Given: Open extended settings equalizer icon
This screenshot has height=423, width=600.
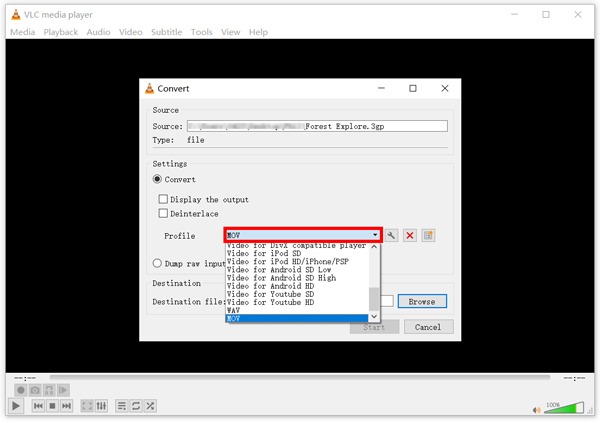Looking at the screenshot, I should pyautogui.click(x=101, y=406).
